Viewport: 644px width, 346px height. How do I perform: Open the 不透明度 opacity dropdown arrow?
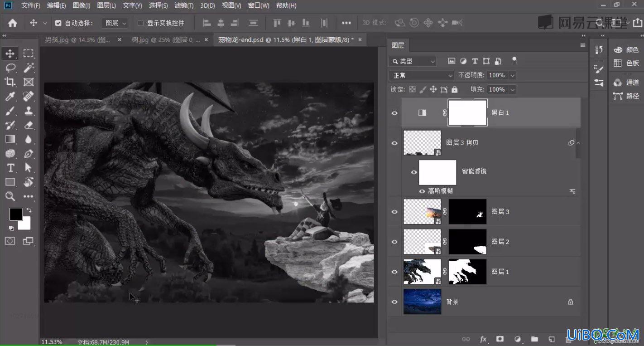click(x=512, y=75)
